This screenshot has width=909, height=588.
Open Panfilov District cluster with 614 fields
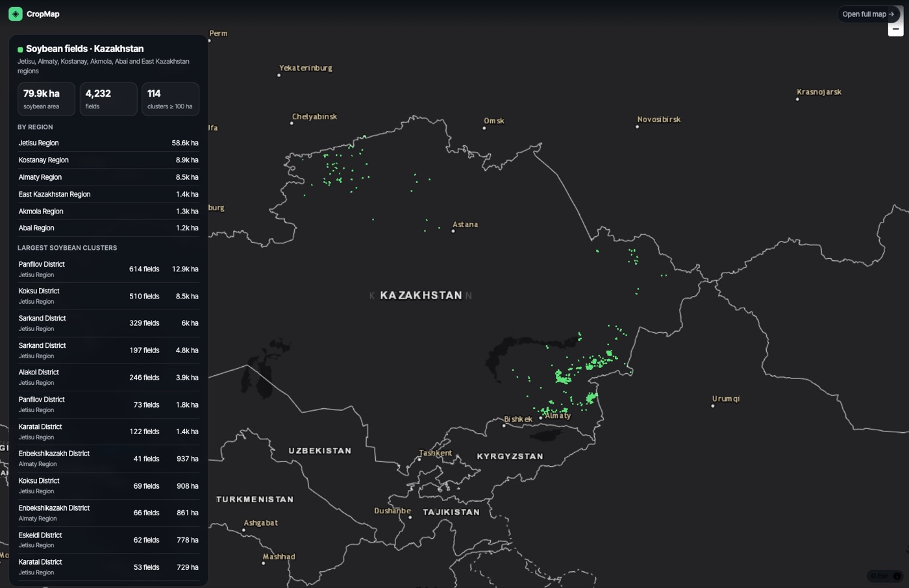click(108, 269)
